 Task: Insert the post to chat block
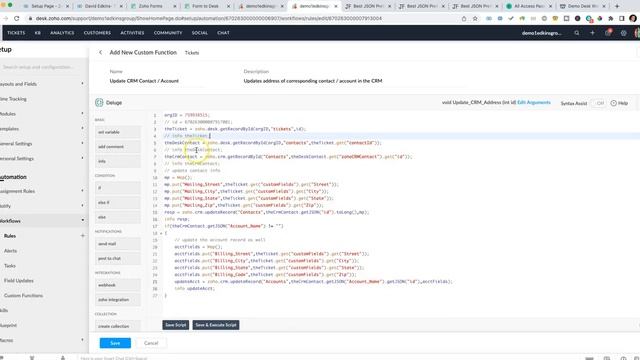click(x=118, y=258)
